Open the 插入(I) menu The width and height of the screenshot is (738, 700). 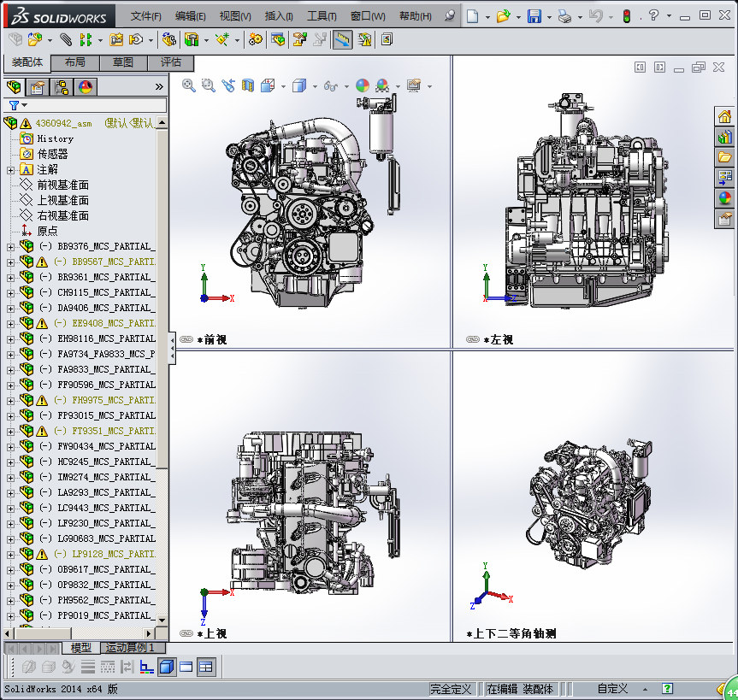click(279, 16)
